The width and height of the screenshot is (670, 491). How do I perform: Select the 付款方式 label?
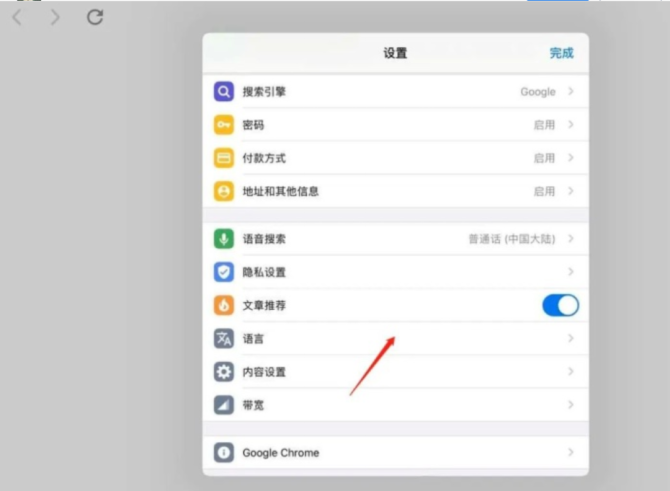264,159
